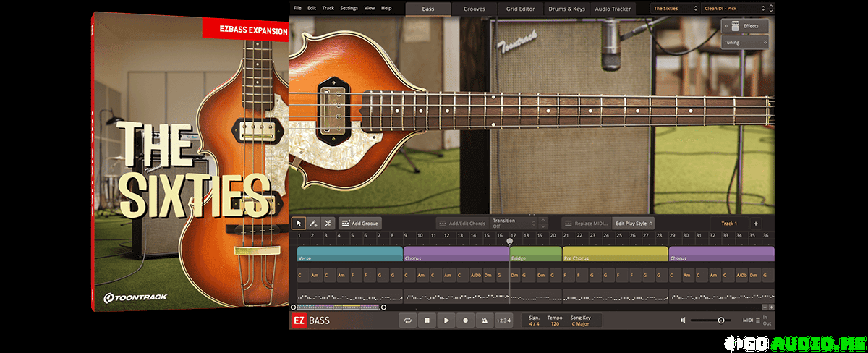Click the 4/4 time signature field
The height and width of the screenshot is (353, 868).
tap(534, 323)
